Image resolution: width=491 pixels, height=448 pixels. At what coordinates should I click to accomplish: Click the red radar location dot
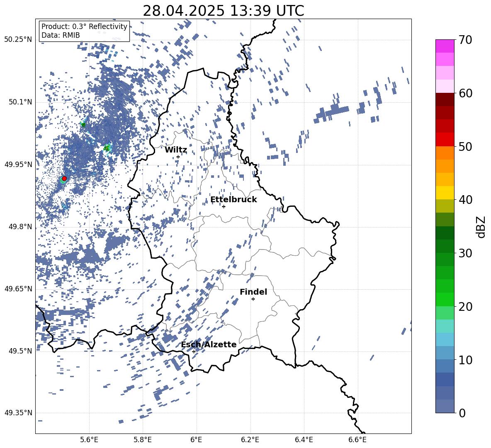click(x=64, y=179)
